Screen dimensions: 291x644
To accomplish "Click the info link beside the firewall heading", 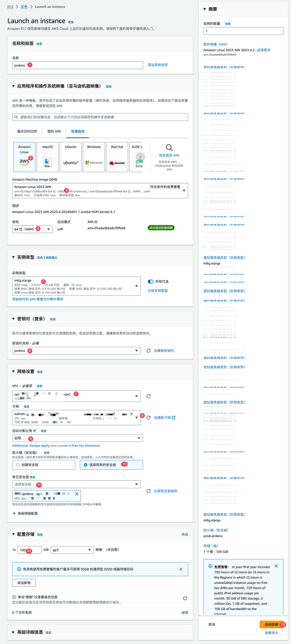I will [47, 453].
